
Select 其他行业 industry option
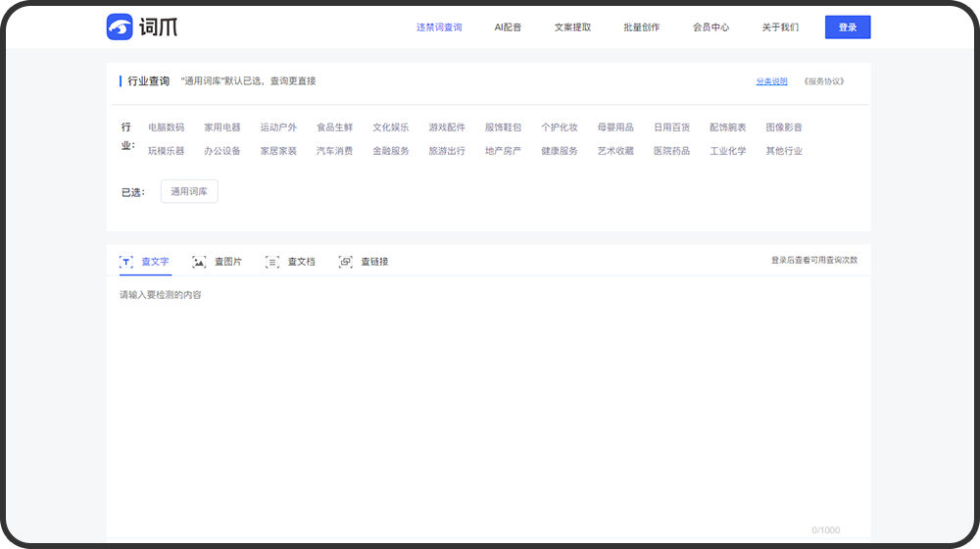pyautogui.click(x=784, y=151)
